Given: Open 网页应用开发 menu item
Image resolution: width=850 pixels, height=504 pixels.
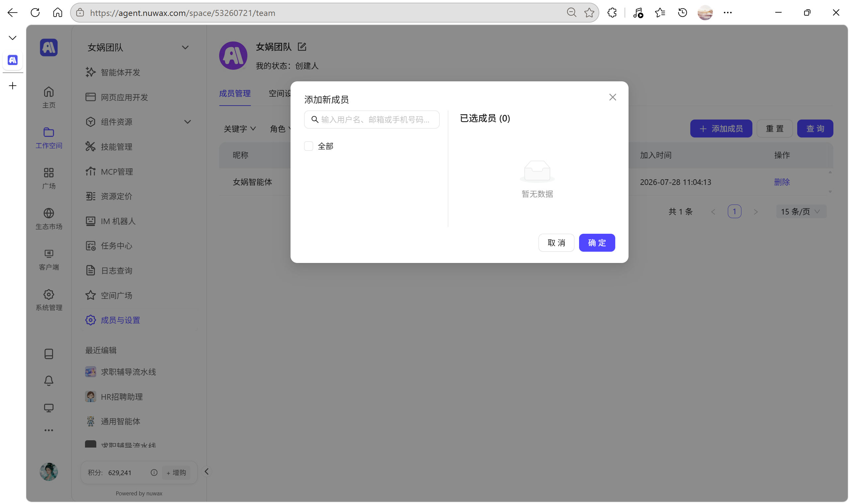Looking at the screenshot, I should pos(138,97).
